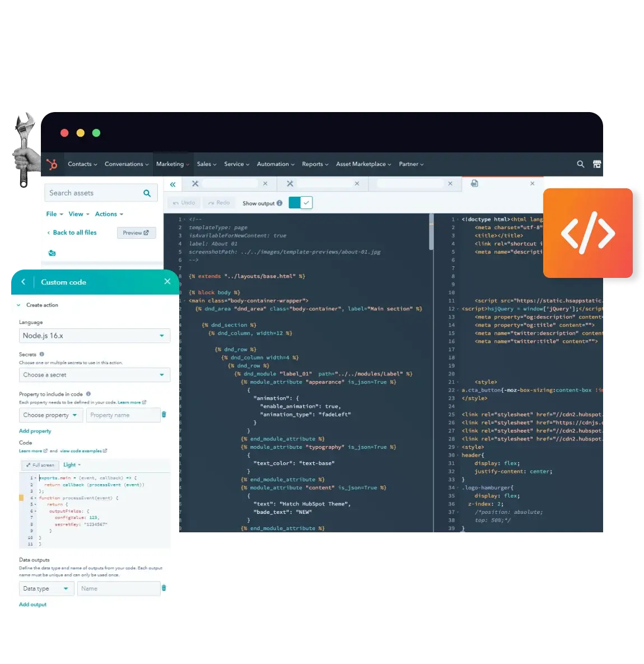Click the orange code brackets badge
The image size is (644, 664).
click(587, 233)
